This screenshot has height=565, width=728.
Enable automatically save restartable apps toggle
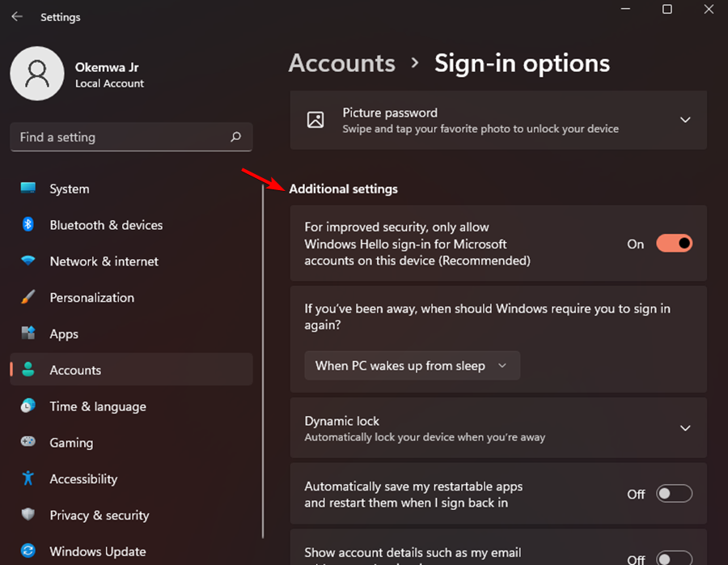[x=674, y=493]
